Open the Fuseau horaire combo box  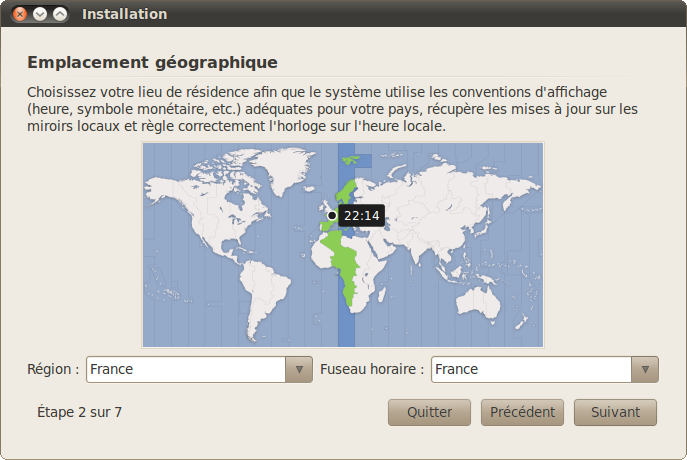531,369
